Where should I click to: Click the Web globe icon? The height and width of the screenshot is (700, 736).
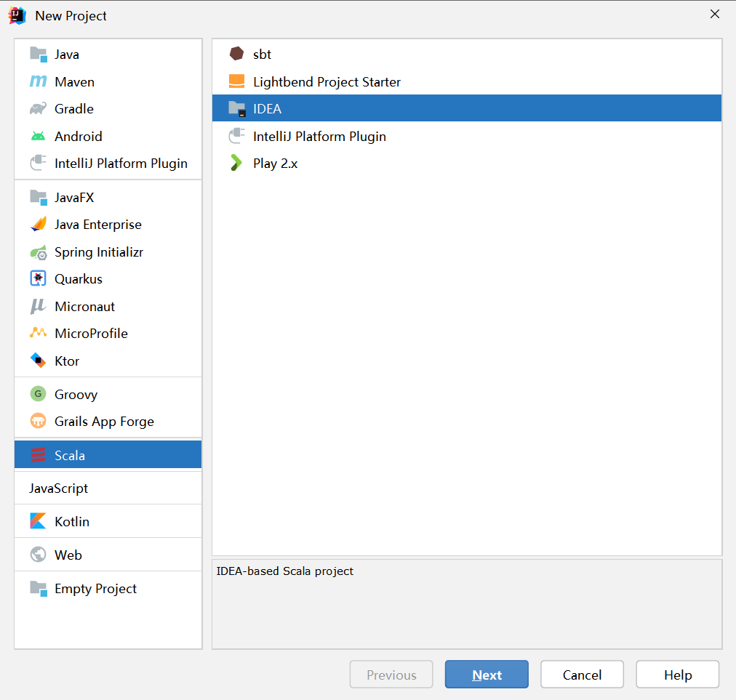coord(39,555)
